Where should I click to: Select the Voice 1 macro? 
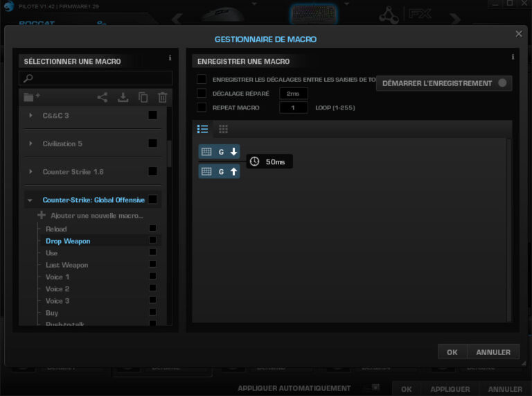pos(57,277)
